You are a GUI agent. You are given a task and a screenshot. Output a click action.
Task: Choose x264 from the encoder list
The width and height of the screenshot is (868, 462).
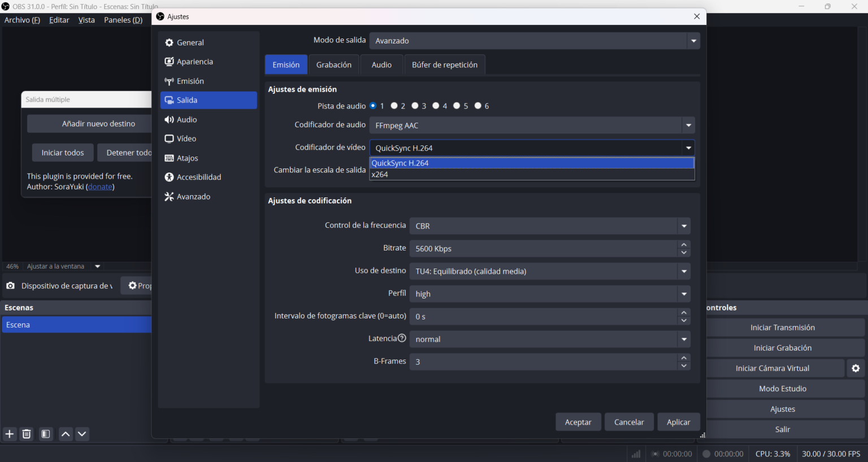(x=380, y=175)
